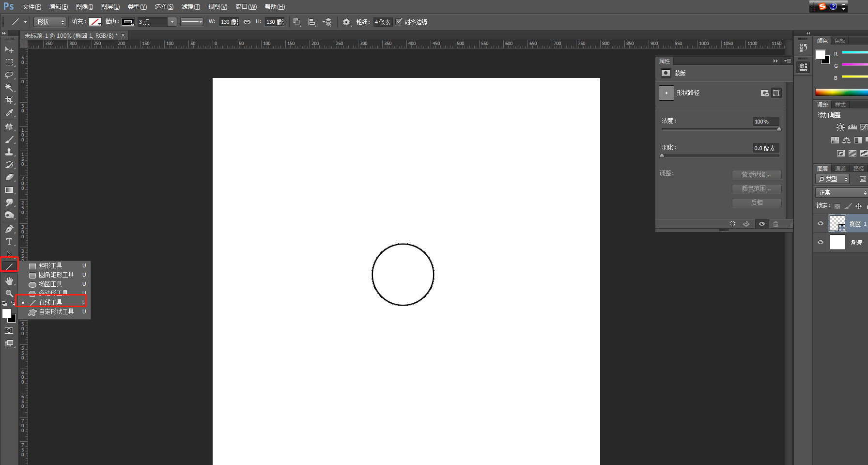
Task: Open stroke width 3点 dropdown
Action: pos(172,22)
